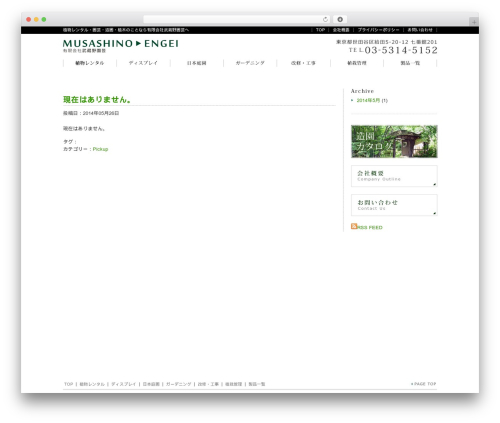The image size is (500, 423).
Task: Click the posting date 2014年05月26日 text
Action: [101, 113]
